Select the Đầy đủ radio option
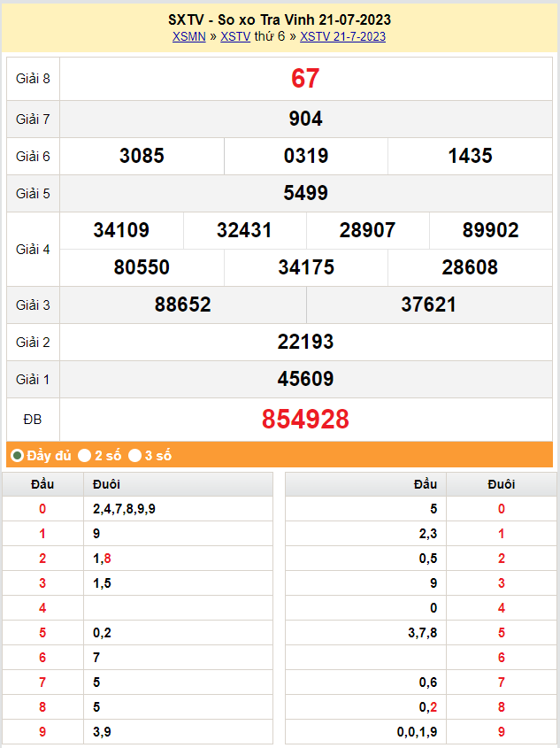The width and height of the screenshot is (560, 748). 17,456
